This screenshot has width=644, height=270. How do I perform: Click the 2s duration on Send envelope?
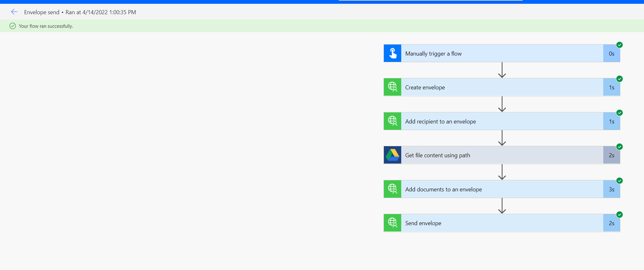[611, 223]
